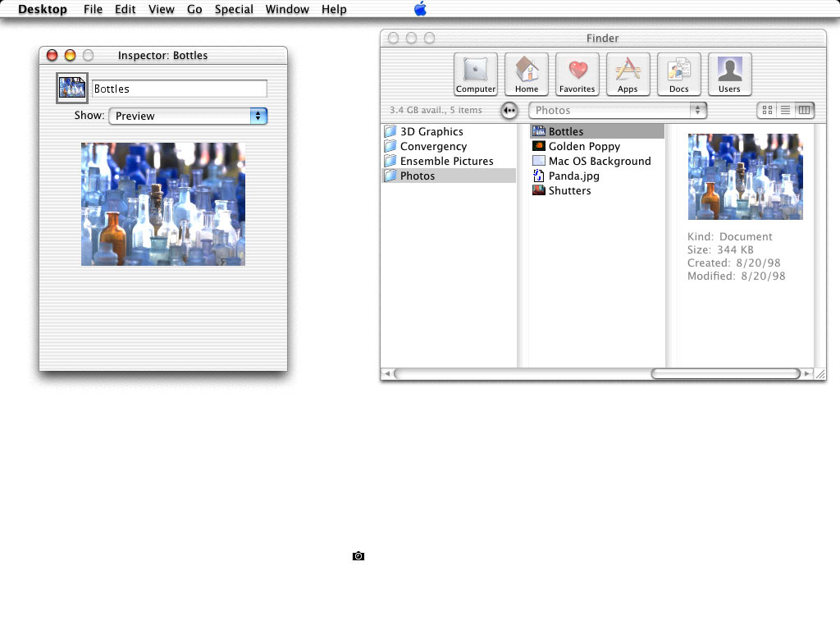840x630 pixels.
Task: Switch Finder to icon view
Action: click(x=767, y=110)
